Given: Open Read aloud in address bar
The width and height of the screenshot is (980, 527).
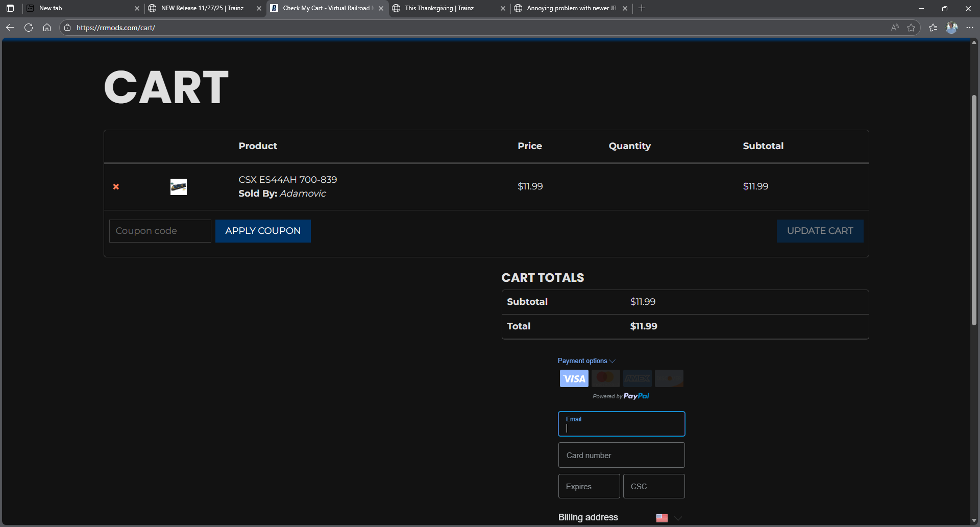Looking at the screenshot, I should [x=895, y=28].
